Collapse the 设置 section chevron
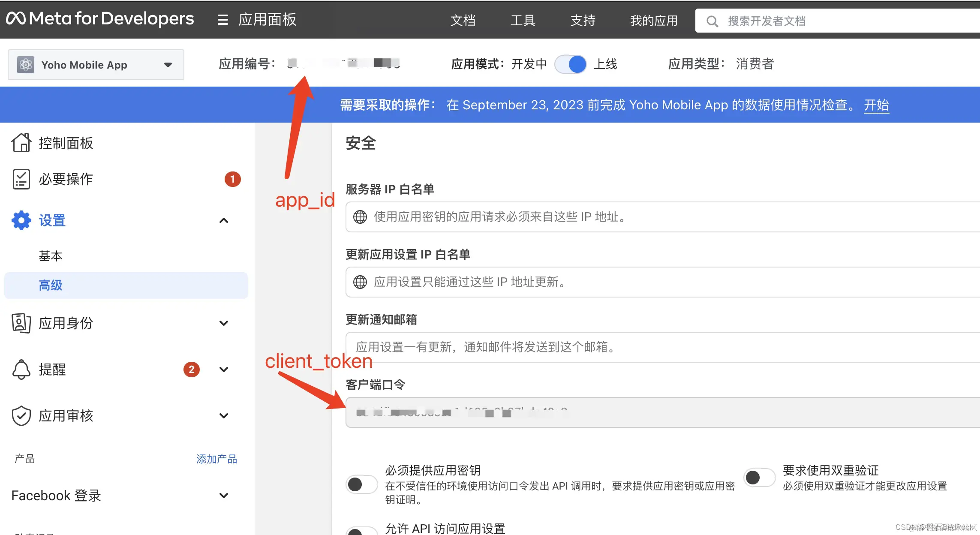980x535 pixels. [223, 220]
